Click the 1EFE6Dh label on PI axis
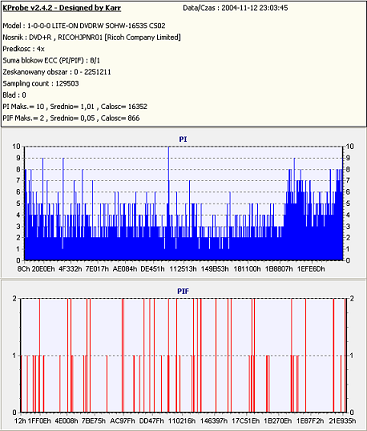This screenshot has height=431, width=367. (x=311, y=269)
